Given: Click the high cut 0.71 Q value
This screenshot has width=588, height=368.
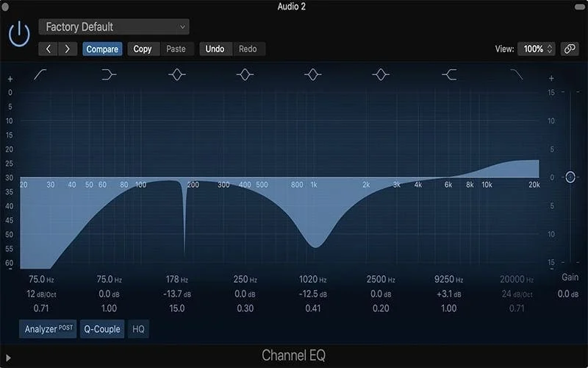Looking at the screenshot, I should [517, 308].
